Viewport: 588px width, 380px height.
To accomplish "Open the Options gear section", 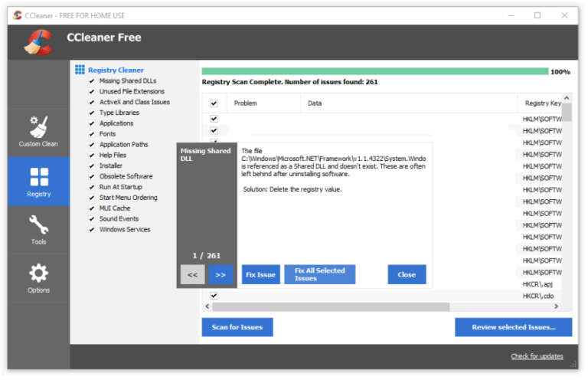I will [38, 278].
